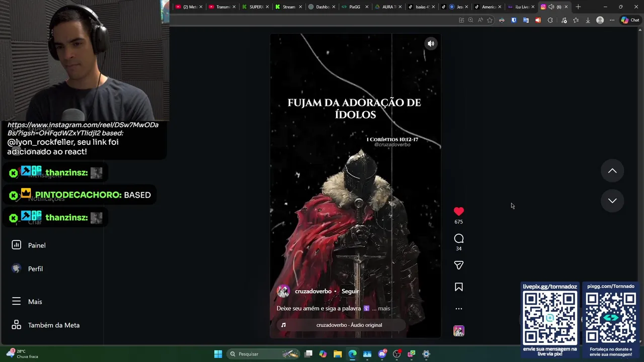Open the downloads arrow icon in toolbar
The height and width of the screenshot is (362, 644).
[588, 20]
